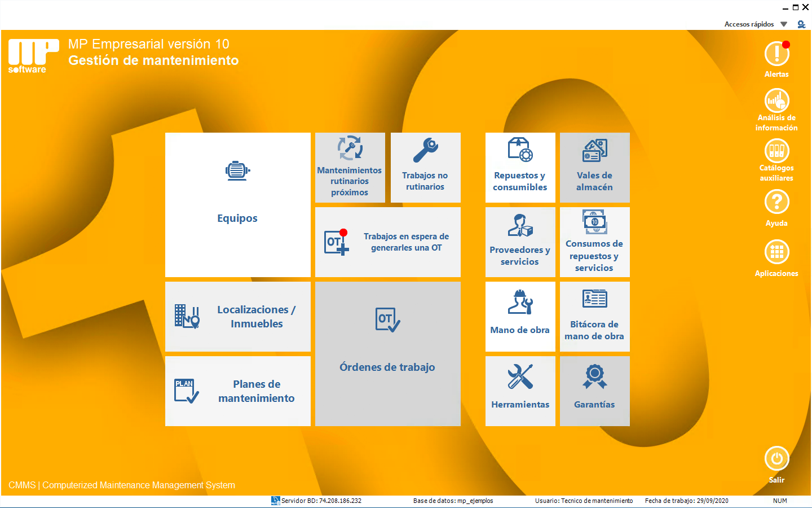
Task: Open the Ayuda help icon
Action: (776, 202)
